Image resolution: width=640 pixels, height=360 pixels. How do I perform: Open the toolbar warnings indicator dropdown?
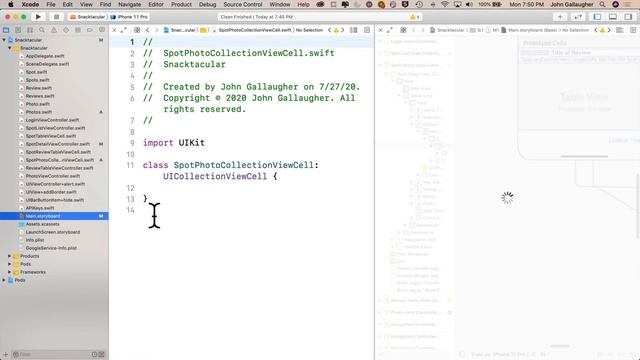click(x=415, y=17)
